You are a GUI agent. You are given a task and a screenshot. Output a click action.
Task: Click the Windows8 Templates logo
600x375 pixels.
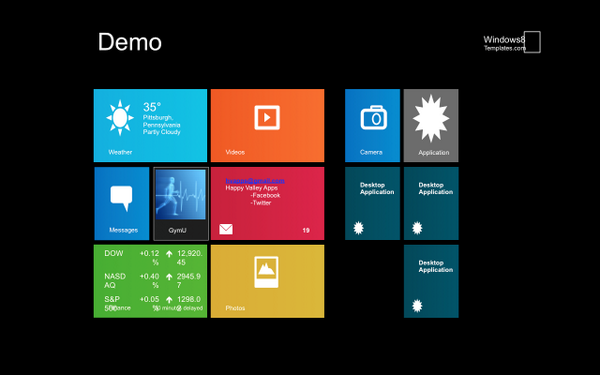click(x=512, y=42)
